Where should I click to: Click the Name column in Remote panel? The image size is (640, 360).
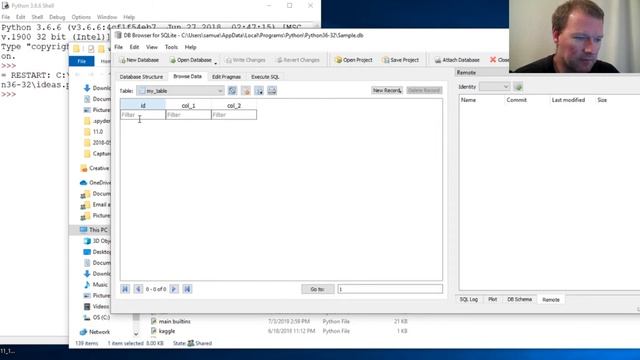click(x=468, y=100)
